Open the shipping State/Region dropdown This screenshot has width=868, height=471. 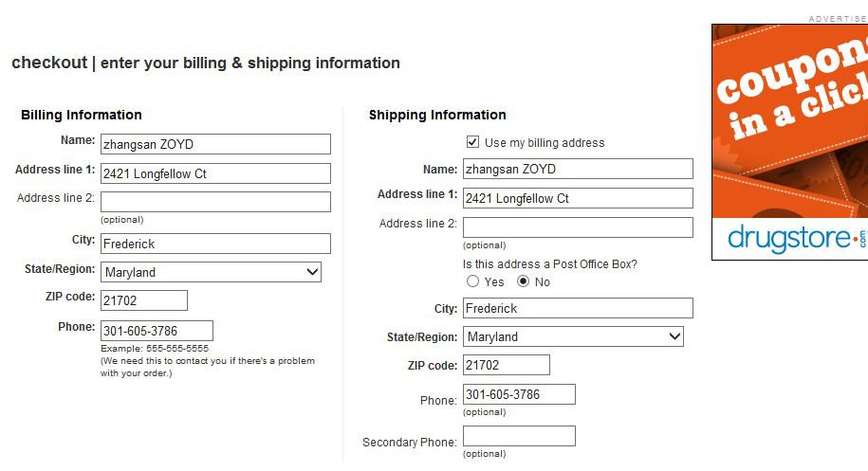click(573, 336)
